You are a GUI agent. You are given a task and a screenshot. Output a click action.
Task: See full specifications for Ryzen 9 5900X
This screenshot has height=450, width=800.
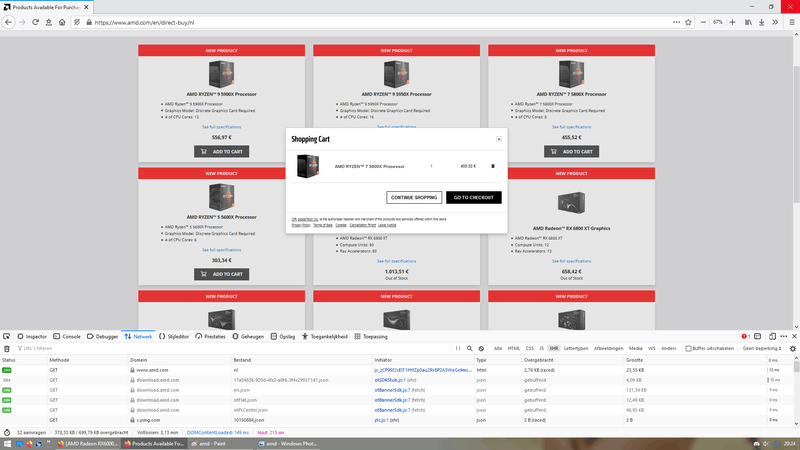221,127
